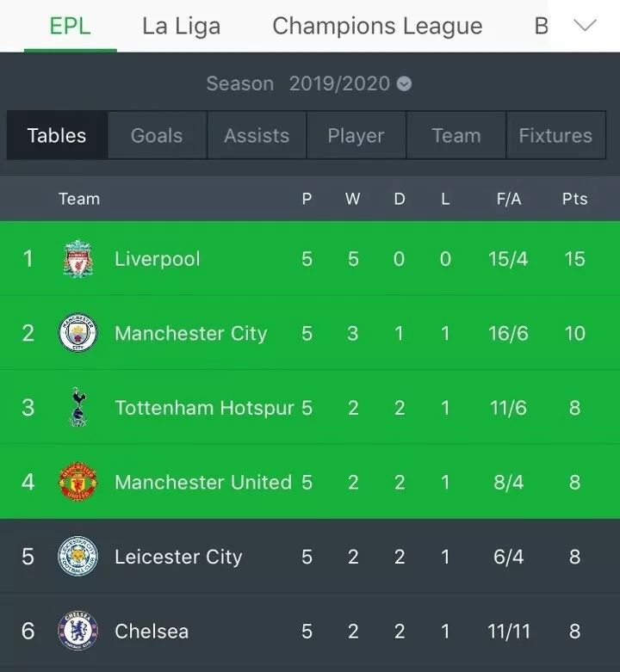Open the Chelsea team name link

click(151, 631)
